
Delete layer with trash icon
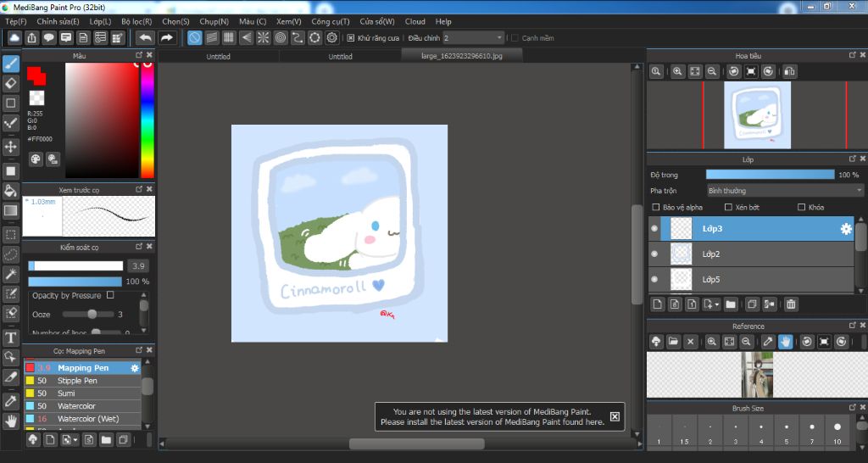point(791,304)
